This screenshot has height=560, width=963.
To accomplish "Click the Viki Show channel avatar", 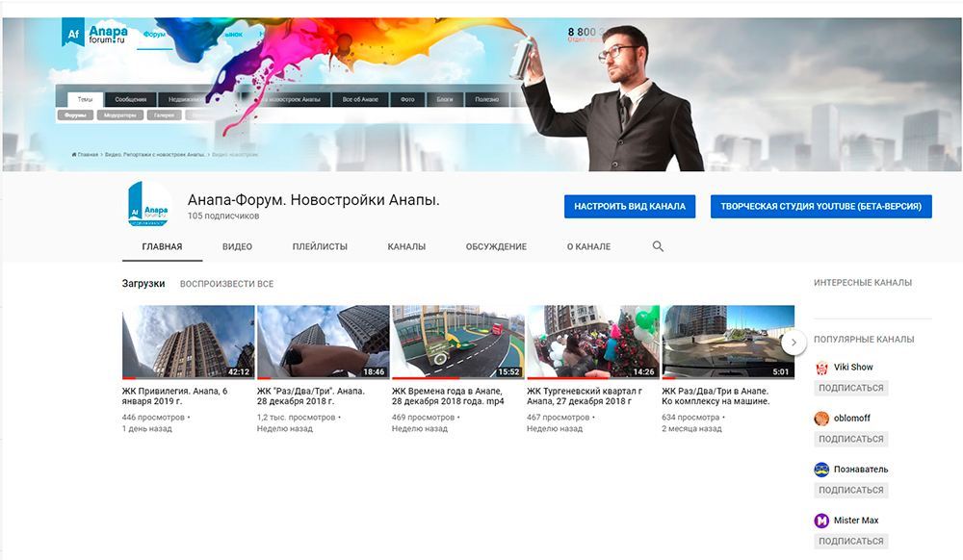I will tap(821, 368).
